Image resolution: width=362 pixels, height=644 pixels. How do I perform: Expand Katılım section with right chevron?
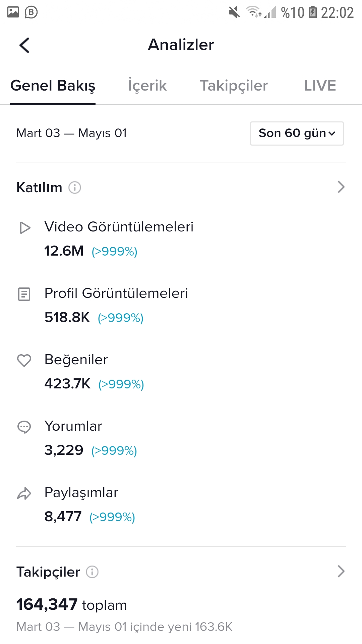pos(341,187)
